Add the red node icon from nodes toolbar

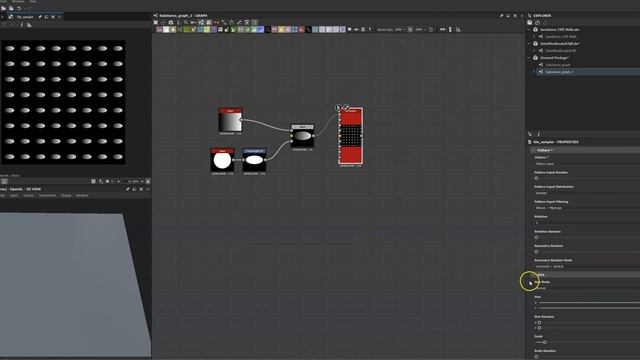(x=301, y=29)
